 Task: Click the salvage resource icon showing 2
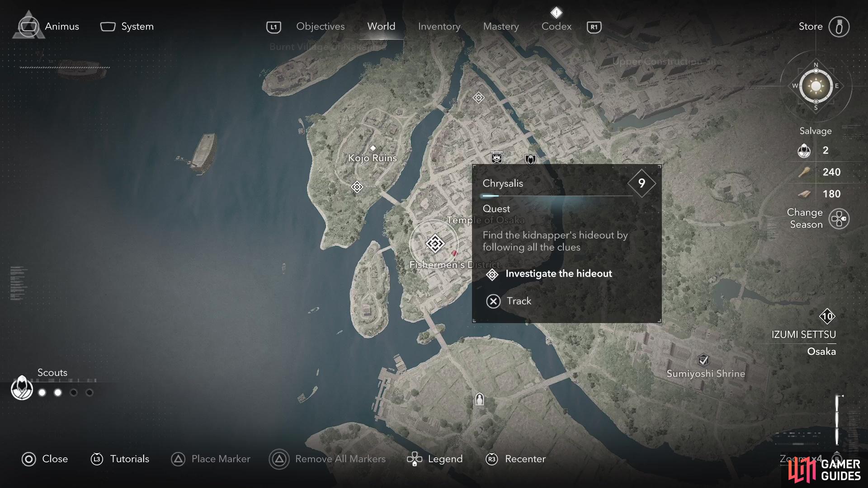pyautogui.click(x=804, y=150)
